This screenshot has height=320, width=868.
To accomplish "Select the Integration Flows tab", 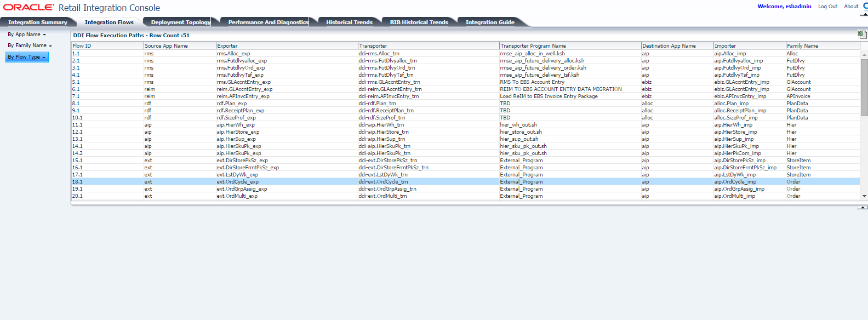I will click(109, 22).
